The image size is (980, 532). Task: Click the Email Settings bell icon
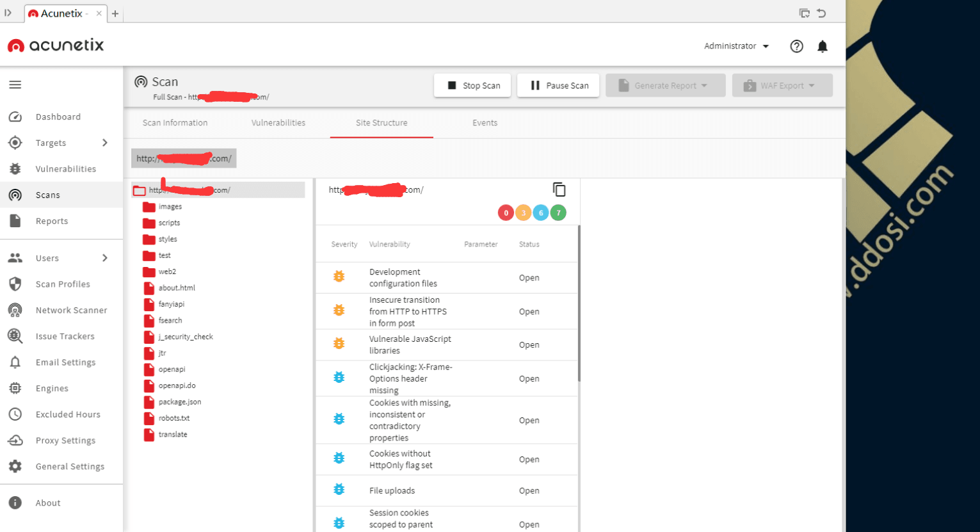click(x=15, y=362)
